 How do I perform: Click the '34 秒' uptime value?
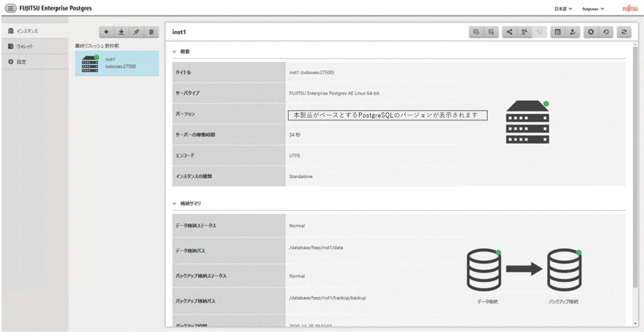[295, 135]
